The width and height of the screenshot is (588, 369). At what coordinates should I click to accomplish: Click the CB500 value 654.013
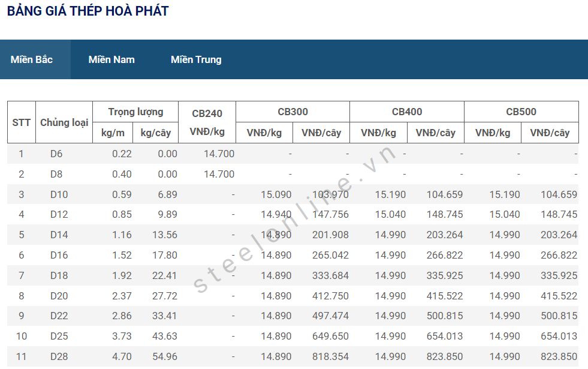[559, 336]
